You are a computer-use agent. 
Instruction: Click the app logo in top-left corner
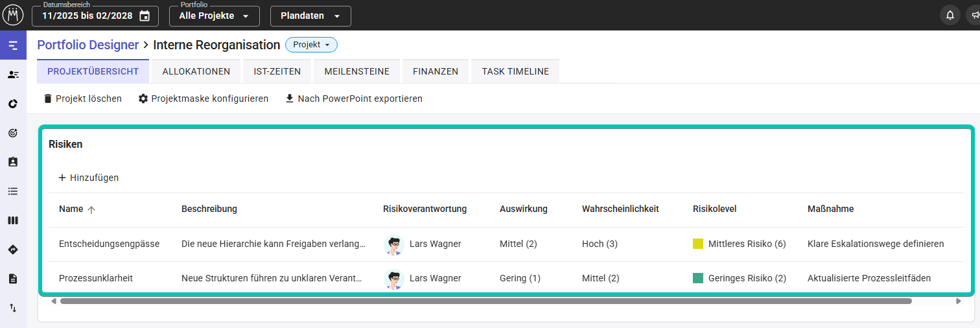tap(13, 15)
